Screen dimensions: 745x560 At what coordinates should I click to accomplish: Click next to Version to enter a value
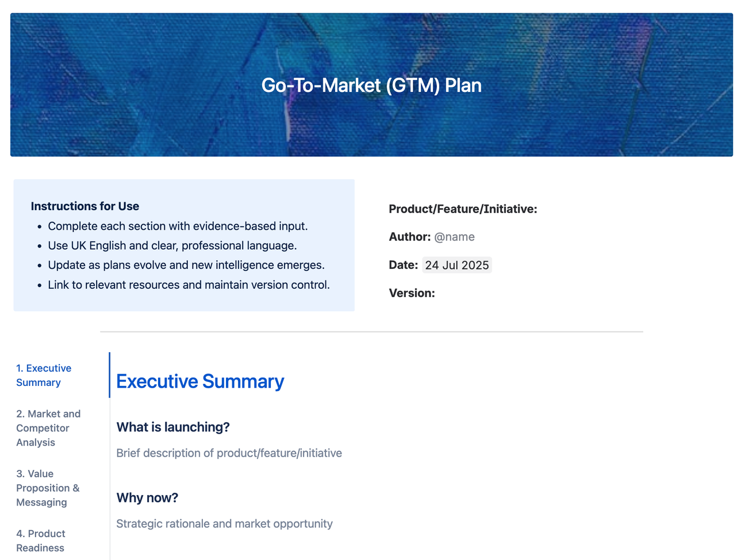446,293
